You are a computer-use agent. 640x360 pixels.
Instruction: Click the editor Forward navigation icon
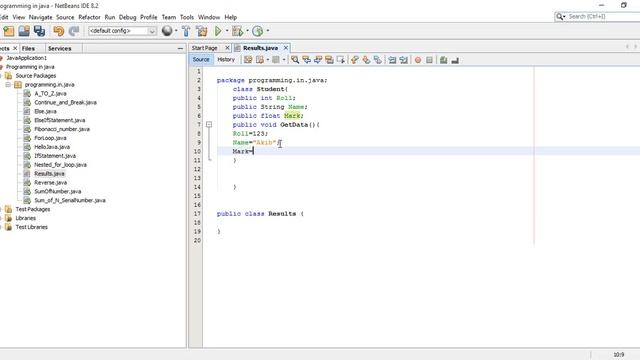pos(276,60)
